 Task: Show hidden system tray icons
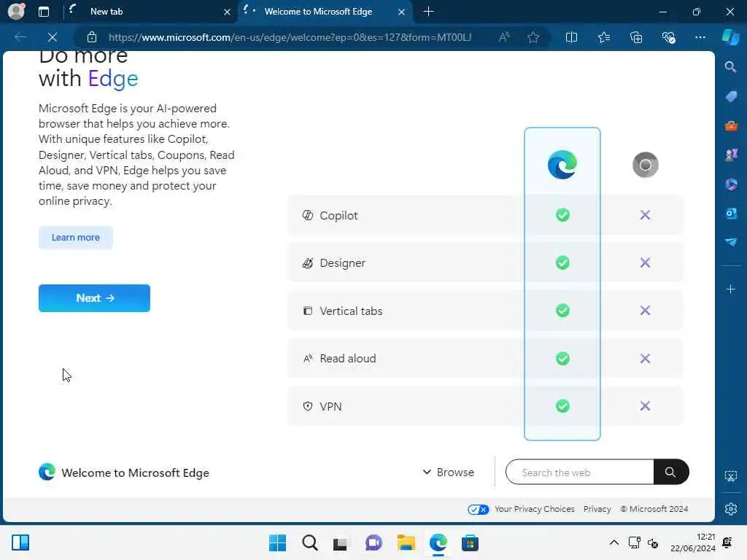click(x=614, y=542)
